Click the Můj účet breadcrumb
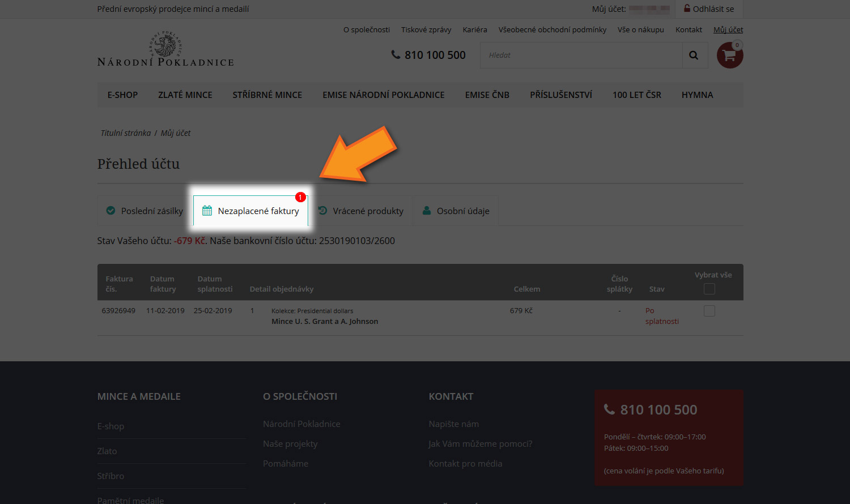Viewport: 850px width, 504px height. [176, 133]
